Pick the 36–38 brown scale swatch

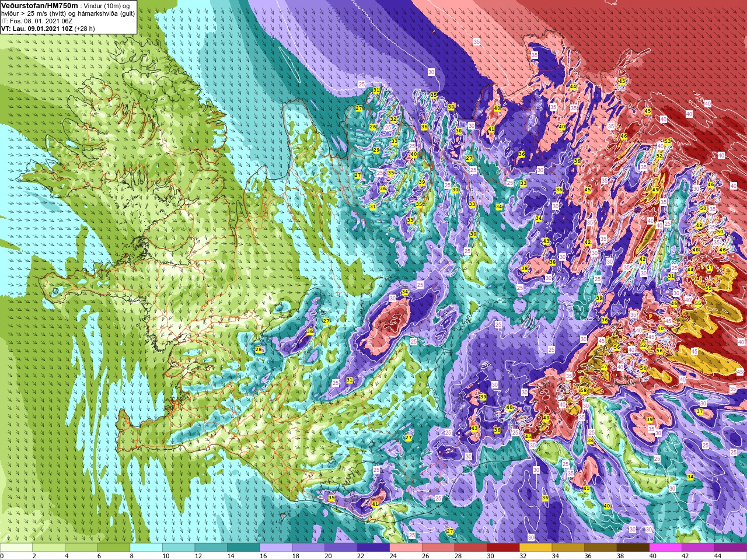601,548
